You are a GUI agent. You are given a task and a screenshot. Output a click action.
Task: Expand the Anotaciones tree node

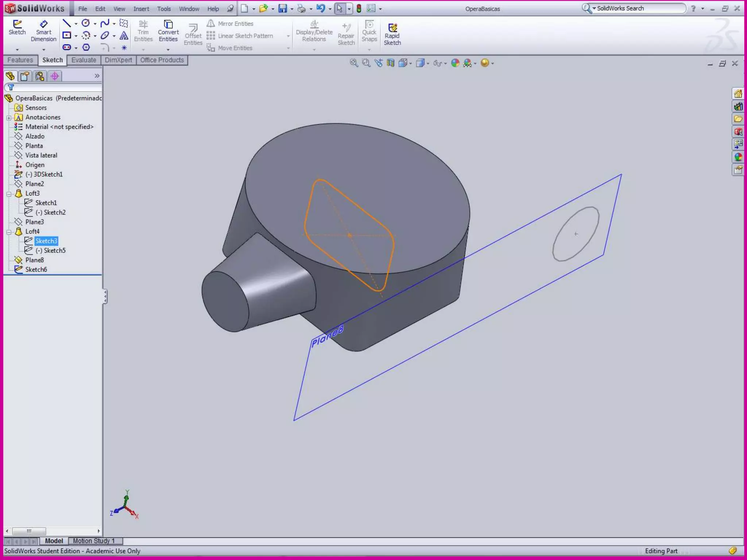pos(9,118)
